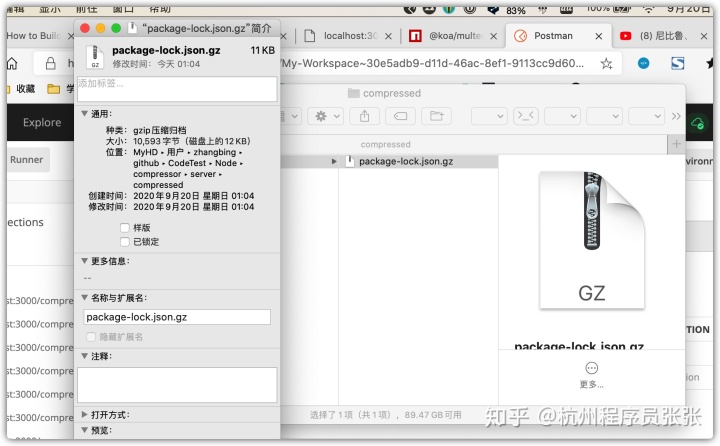
Task: Click the Finder toolbar overflow chevrons
Action: pos(676,116)
